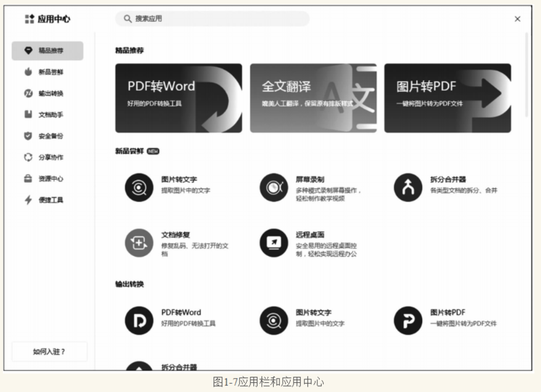Switch to 资源中心 category label in sidebar

point(51,179)
